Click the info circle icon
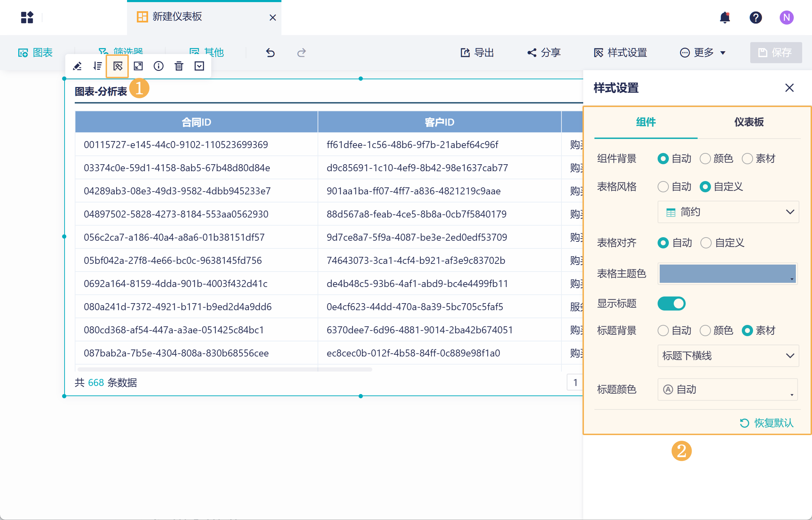This screenshot has height=520, width=812. click(159, 66)
